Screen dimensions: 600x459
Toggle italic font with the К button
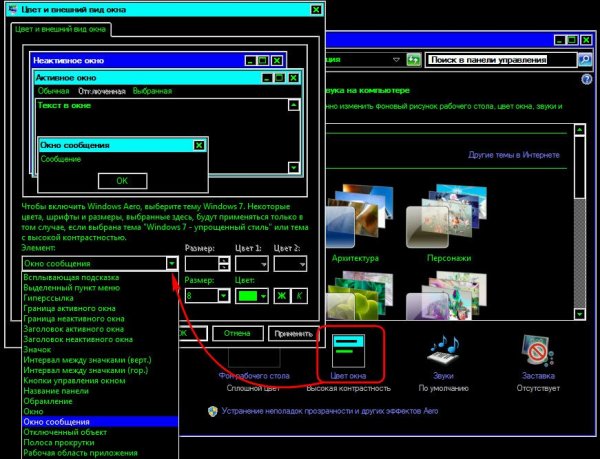(x=299, y=296)
